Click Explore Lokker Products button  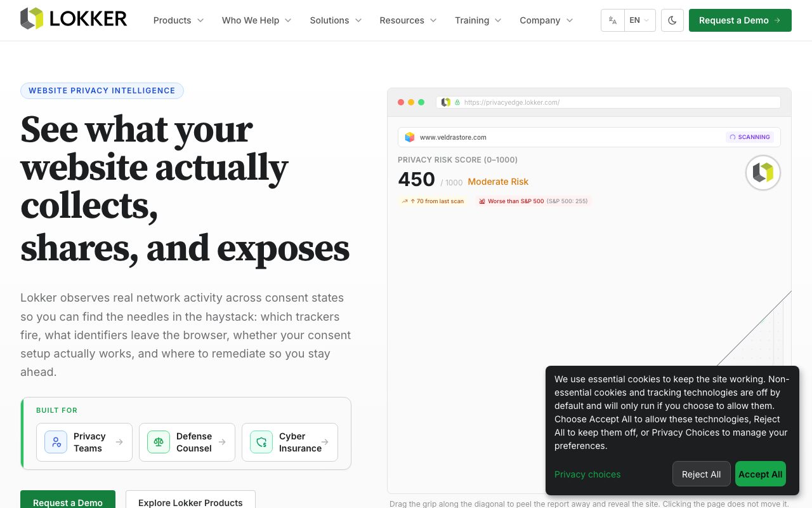190,500
